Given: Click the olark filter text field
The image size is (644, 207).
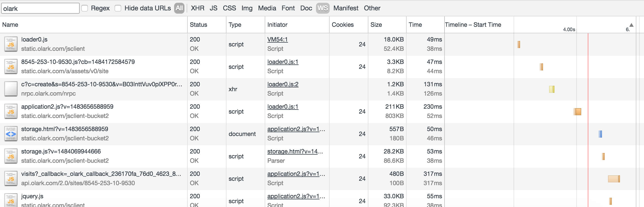Looking at the screenshot, I should click(x=40, y=8).
